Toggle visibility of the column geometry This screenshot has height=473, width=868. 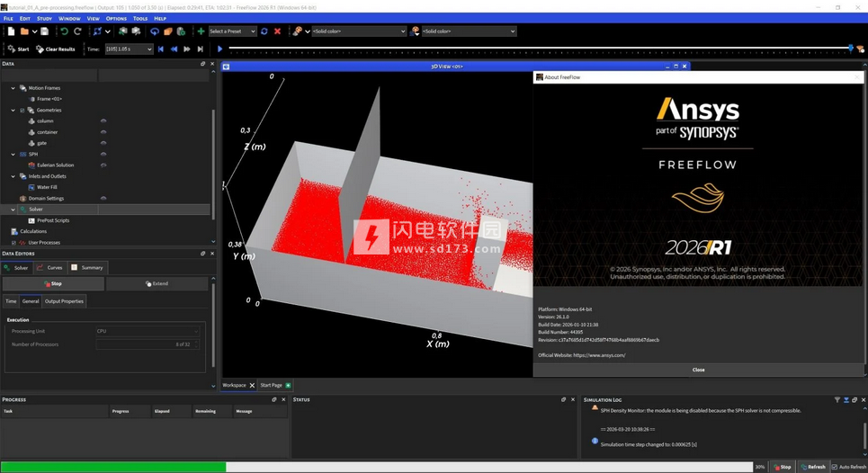tap(103, 121)
